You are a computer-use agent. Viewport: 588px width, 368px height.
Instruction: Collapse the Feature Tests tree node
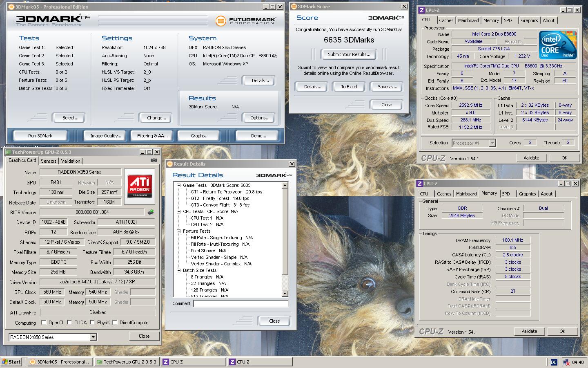click(x=178, y=231)
